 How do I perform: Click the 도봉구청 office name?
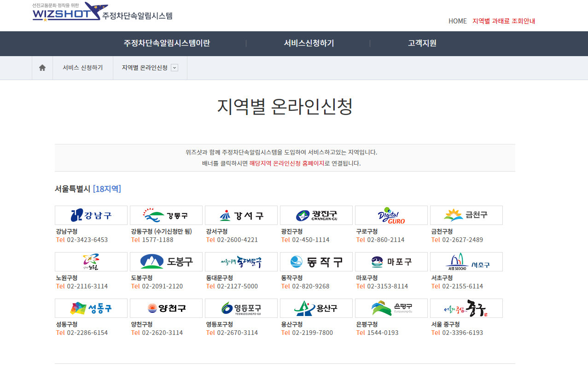tap(142, 278)
